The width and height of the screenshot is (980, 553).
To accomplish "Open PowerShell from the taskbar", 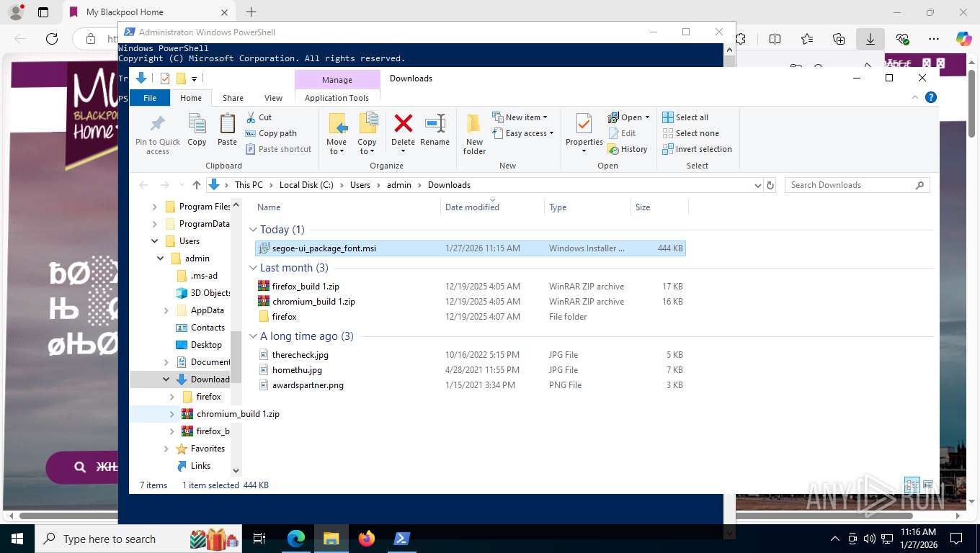I will click(402, 539).
